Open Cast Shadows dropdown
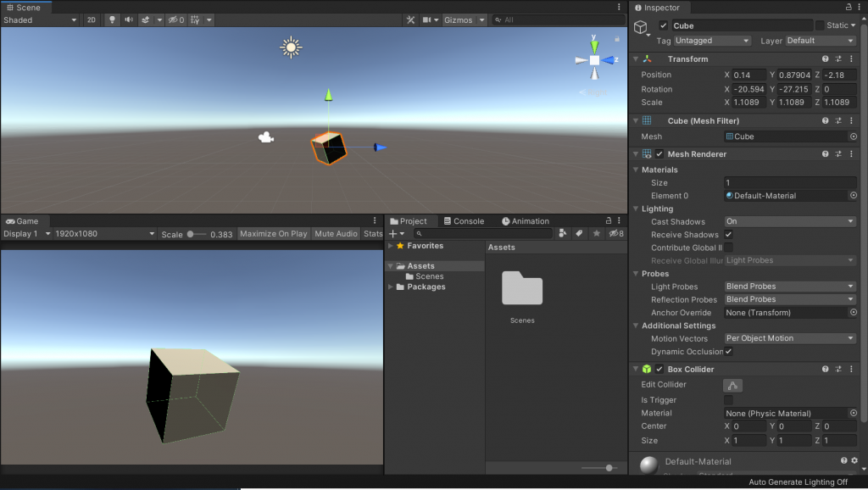 point(790,221)
